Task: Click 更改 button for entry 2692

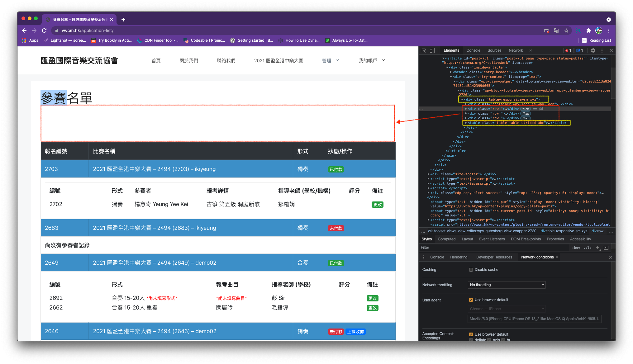Action: pyautogui.click(x=372, y=298)
